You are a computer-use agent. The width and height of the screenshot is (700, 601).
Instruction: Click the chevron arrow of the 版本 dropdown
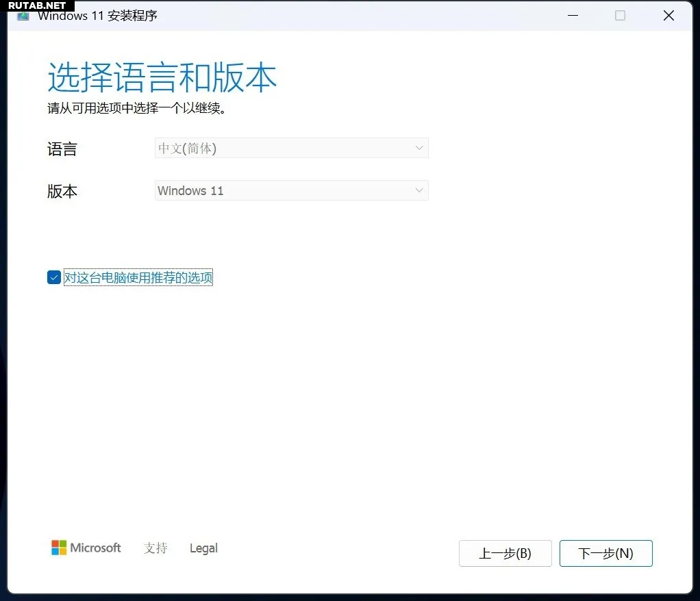(419, 190)
